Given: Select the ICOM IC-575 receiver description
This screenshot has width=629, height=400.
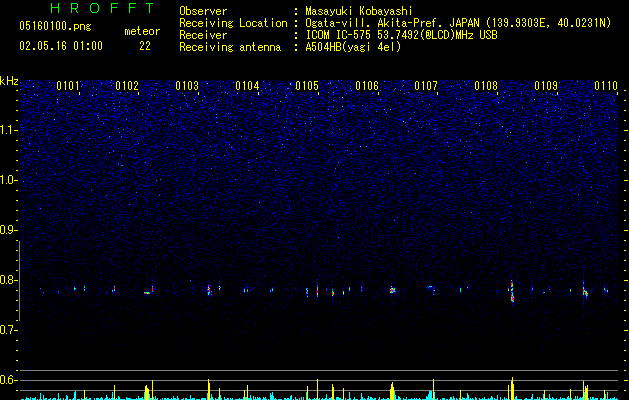Looking at the screenshot, I should pyautogui.click(x=401, y=35).
